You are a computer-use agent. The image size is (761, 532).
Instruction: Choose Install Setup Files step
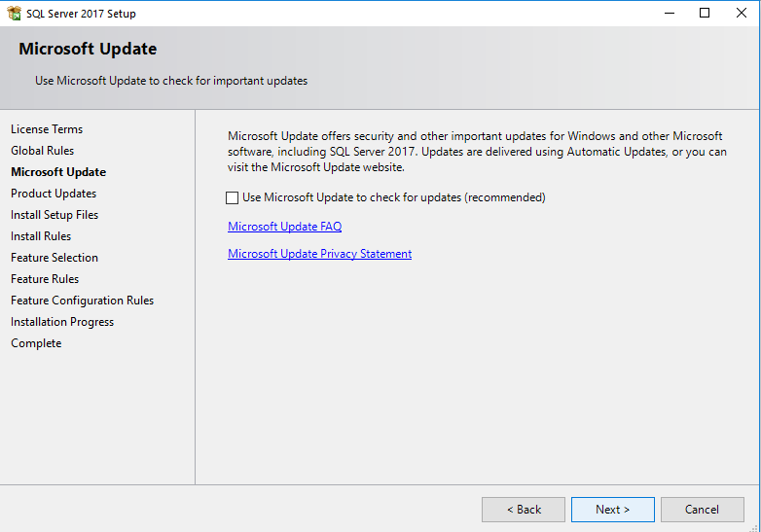(54, 215)
